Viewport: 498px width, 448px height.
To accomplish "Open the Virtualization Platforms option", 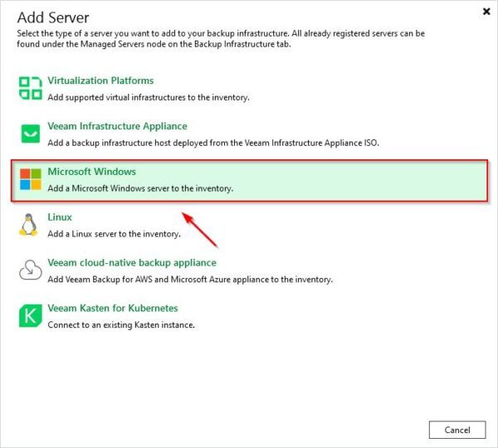I will tap(100, 80).
